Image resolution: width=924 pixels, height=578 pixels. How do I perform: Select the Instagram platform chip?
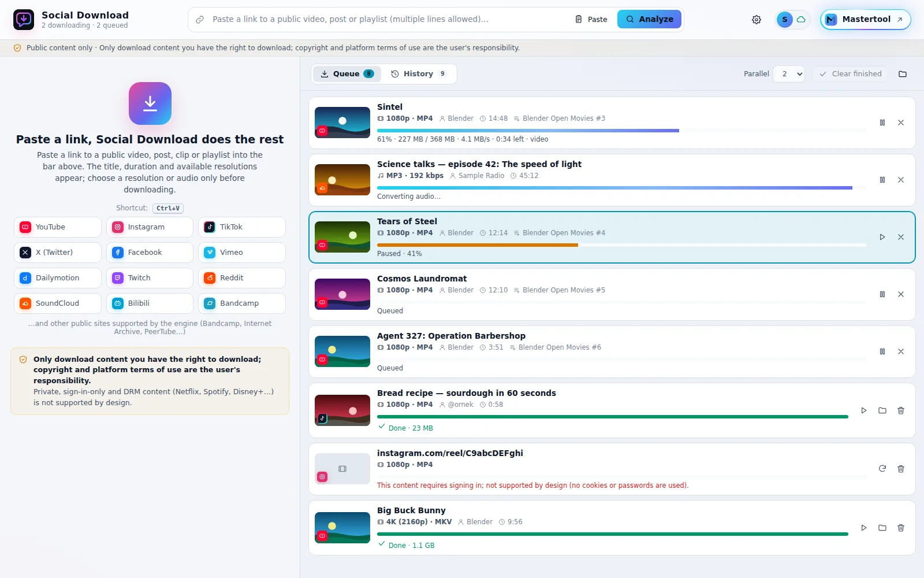(150, 227)
